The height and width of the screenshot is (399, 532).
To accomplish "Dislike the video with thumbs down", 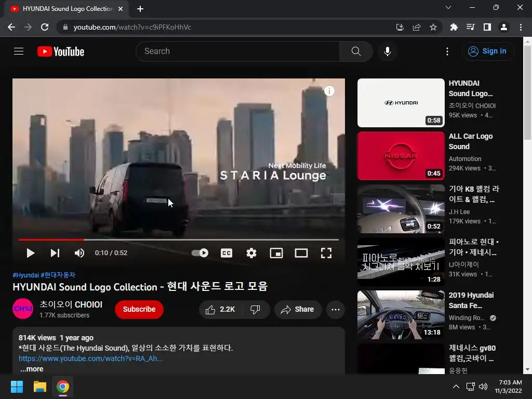I will click(x=255, y=310).
